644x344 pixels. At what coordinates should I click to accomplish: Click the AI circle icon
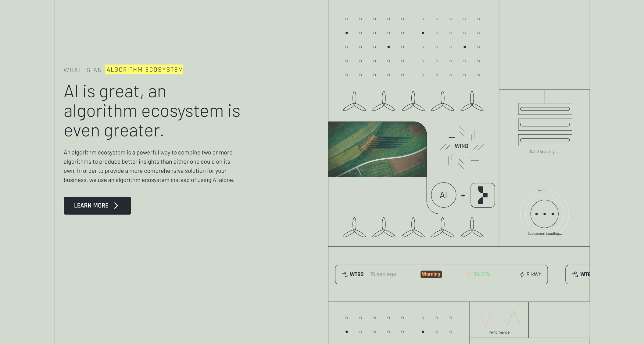click(x=443, y=195)
